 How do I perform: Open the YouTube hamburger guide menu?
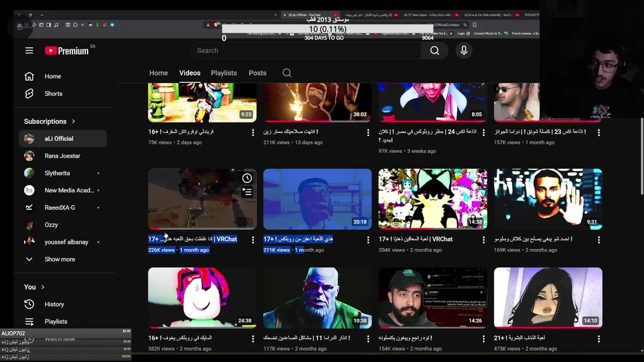tap(29, 50)
